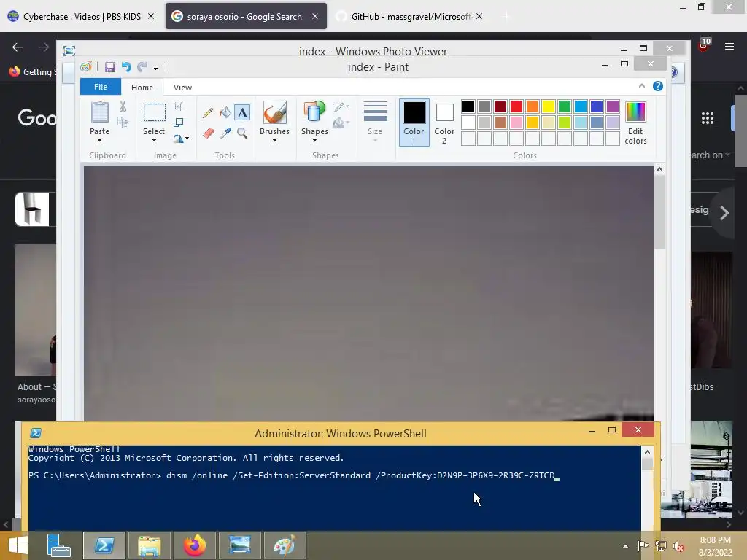Expand the Select dropdown arrow

click(154, 141)
